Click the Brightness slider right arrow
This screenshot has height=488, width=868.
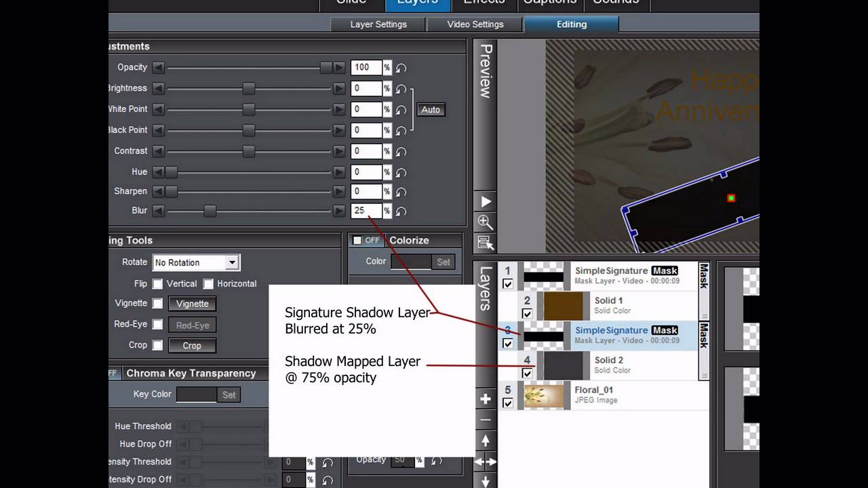(339, 89)
